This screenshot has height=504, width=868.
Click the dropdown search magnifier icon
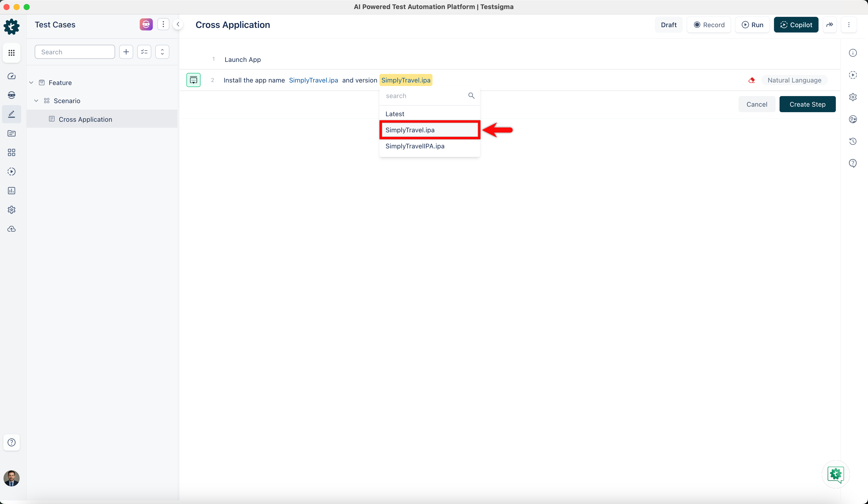[471, 96]
